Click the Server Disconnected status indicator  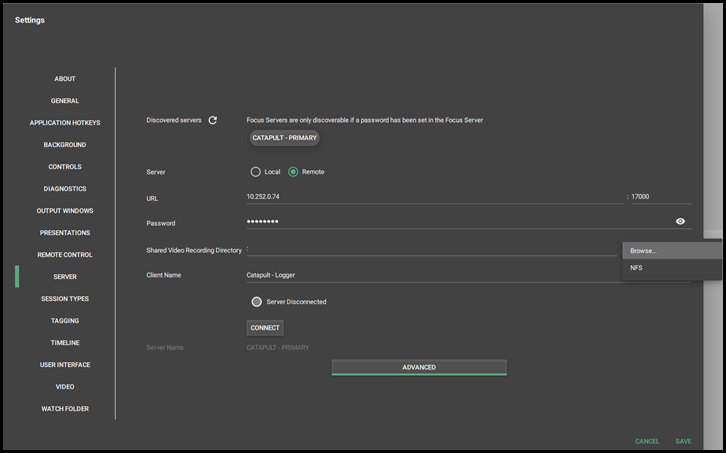(257, 302)
